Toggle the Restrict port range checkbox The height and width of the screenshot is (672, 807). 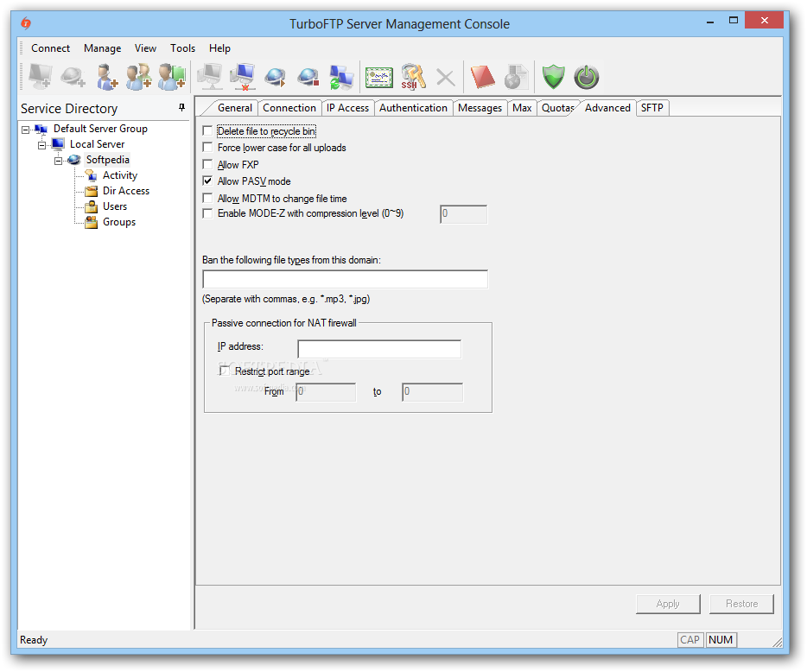click(225, 371)
